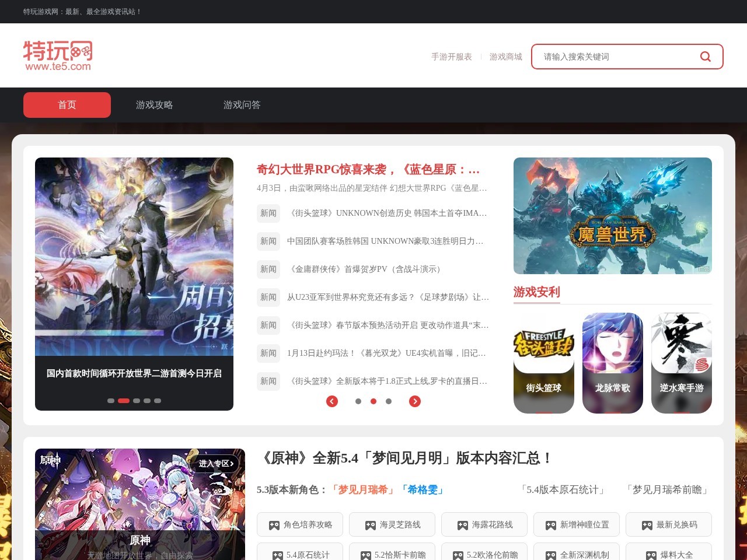747x560 pixels.
Task: Click gamepad icon beside 新增神瞳位置
Action: pyautogui.click(x=551, y=526)
